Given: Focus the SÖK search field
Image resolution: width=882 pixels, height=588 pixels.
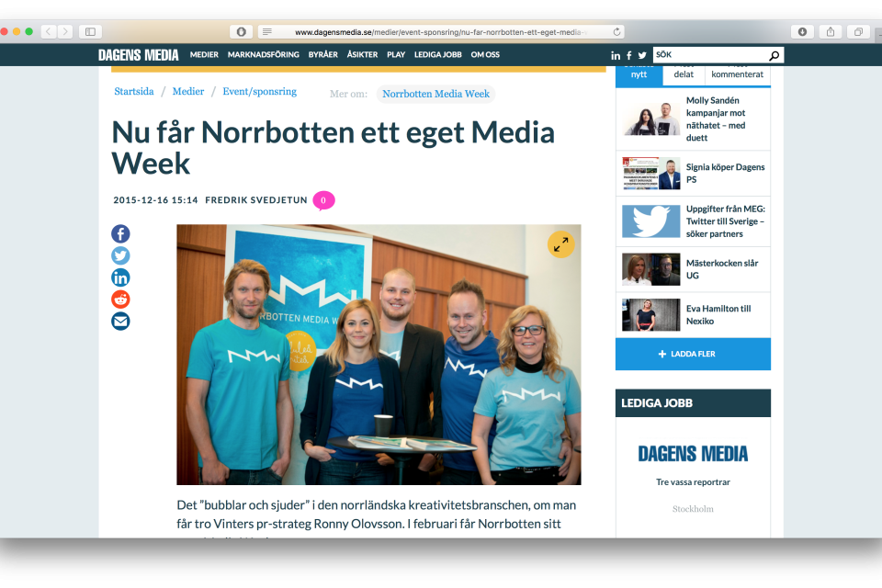Looking at the screenshot, I should [710, 55].
